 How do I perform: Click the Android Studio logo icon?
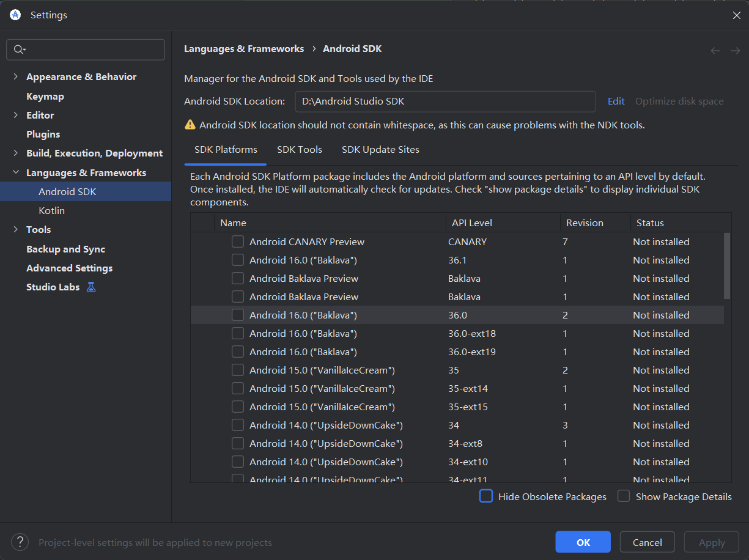pos(15,15)
